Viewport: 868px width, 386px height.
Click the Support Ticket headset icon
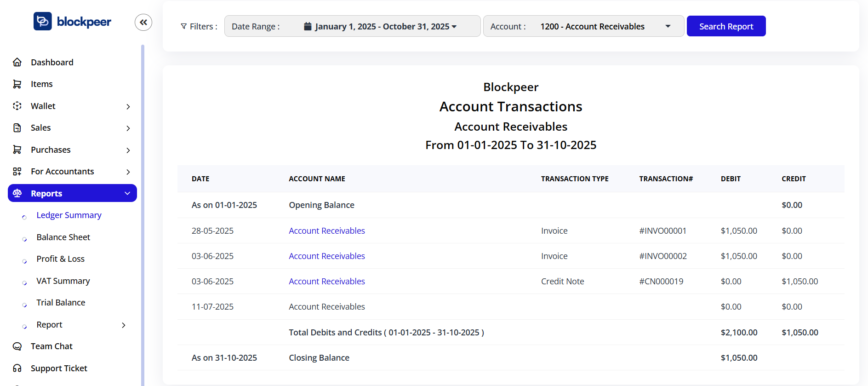[17, 368]
